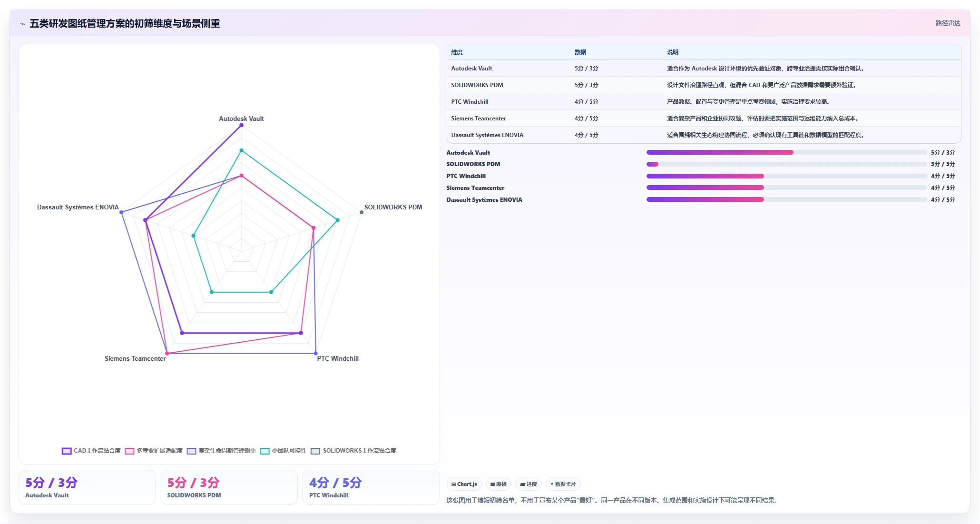The image size is (980, 524).
Task: Select the PTC Windchill table row name
Action: [470, 102]
